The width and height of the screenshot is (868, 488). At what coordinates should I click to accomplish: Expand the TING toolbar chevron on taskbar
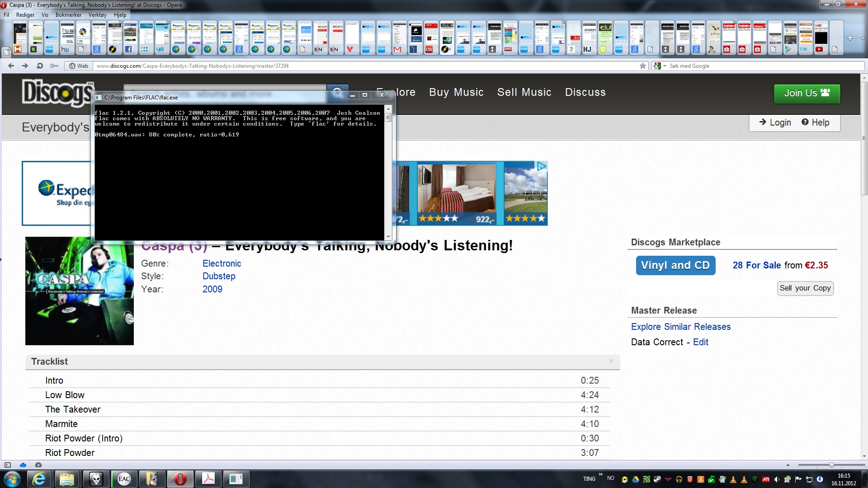[600, 474]
